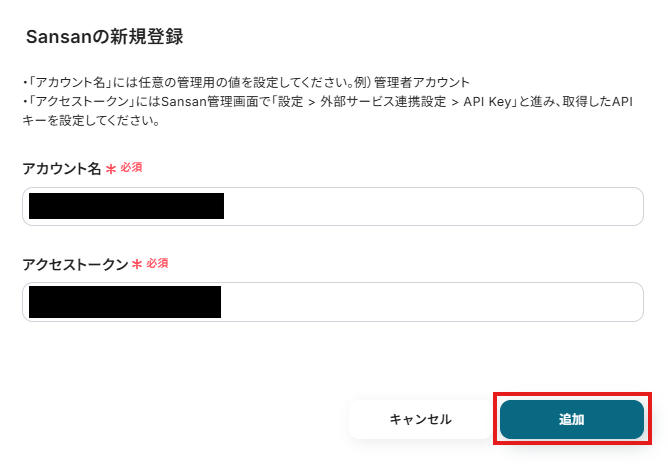
Task: Click 必須 badge next to アクセストークン
Action: tap(157, 263)
